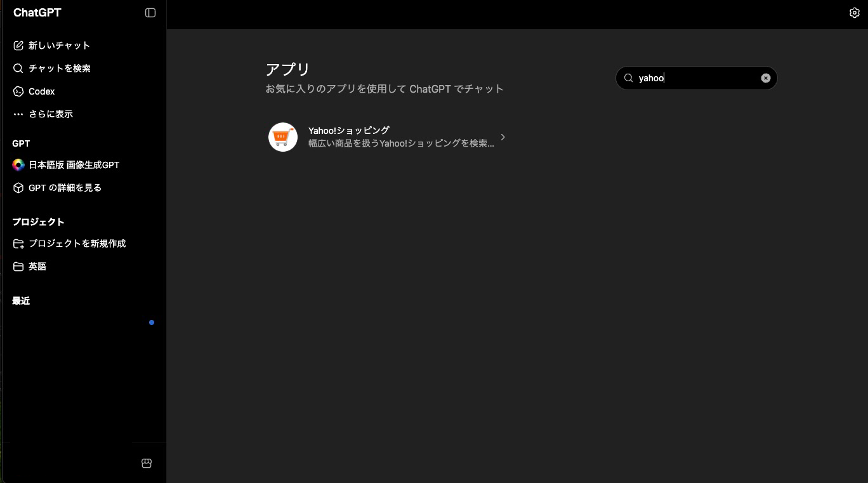This screenshot has width=868, height=483.
Task: Click the チャットを検索 magnifier icon
Action: pyautogui.click(x=18, y=69)
